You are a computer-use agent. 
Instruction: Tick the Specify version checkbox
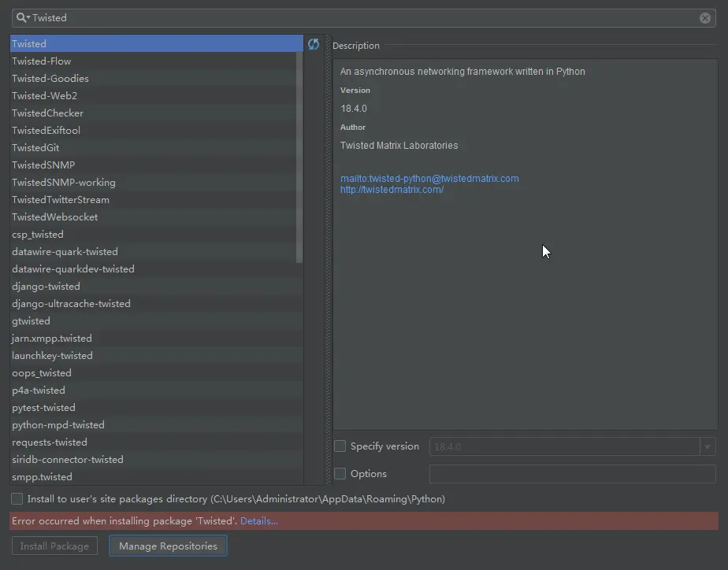[x=340, y=446]
